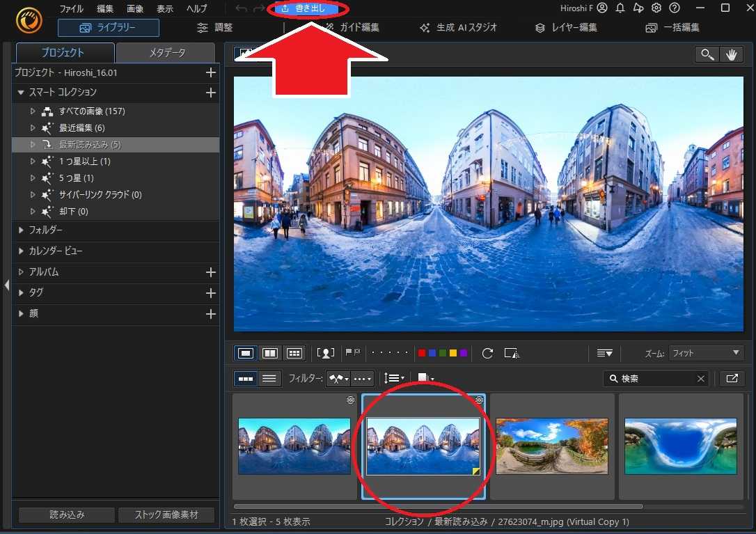Open the 表示 menu
756x534 pixels.
(164, 8)
